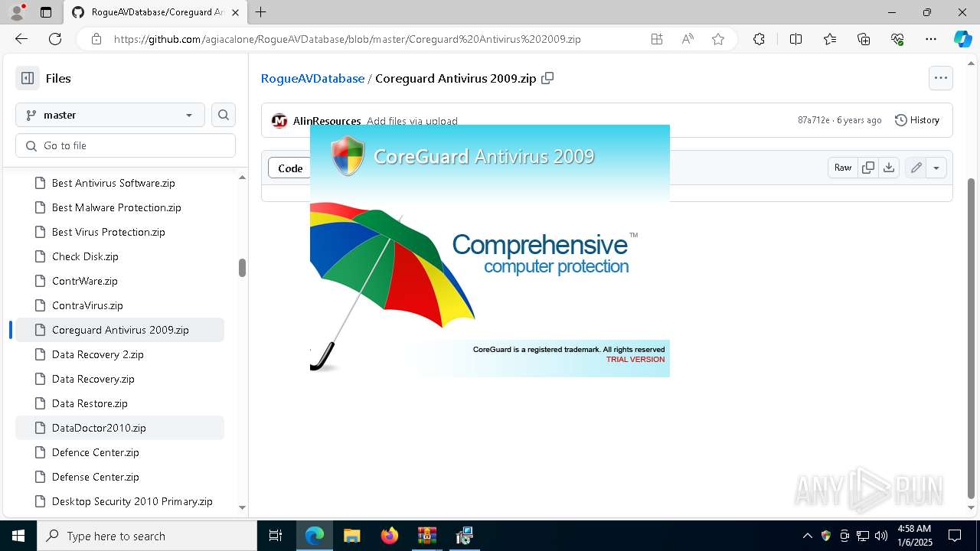The width and height of the screenshot is (980, 551).
Task: Open Task View on taskbar
Action: [x=276, y=536]
